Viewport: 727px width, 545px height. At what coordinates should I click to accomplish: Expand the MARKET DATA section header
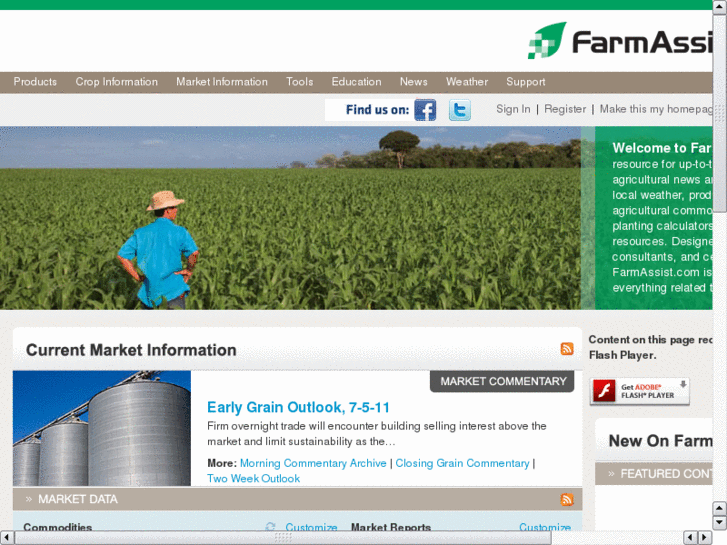tap(298, 499)
